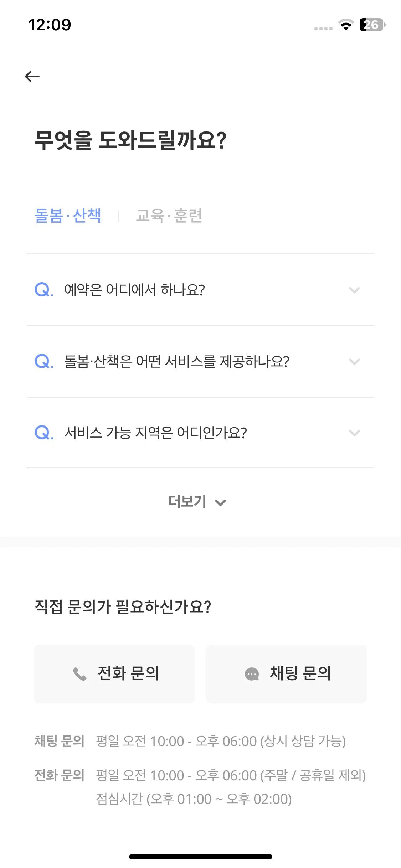Expand chevron for 돌봄·산책은 어떤 서비스를 제공하나요?
The width and height of the screenshot is (401, 868).
point(354,362)
